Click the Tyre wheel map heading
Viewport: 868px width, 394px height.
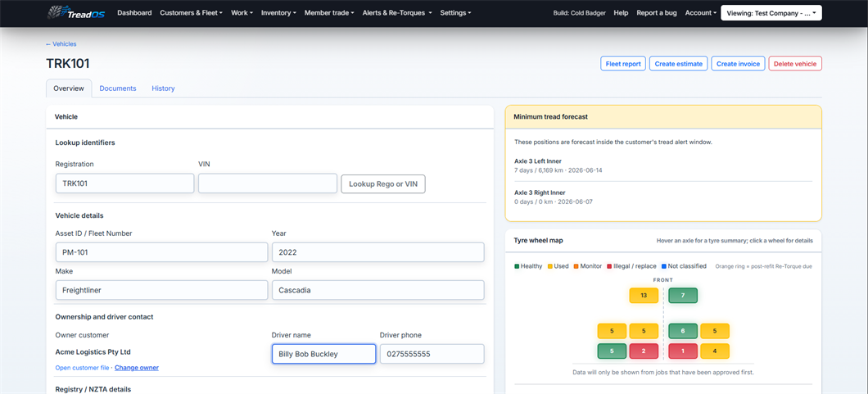click(x=539, y=241)
